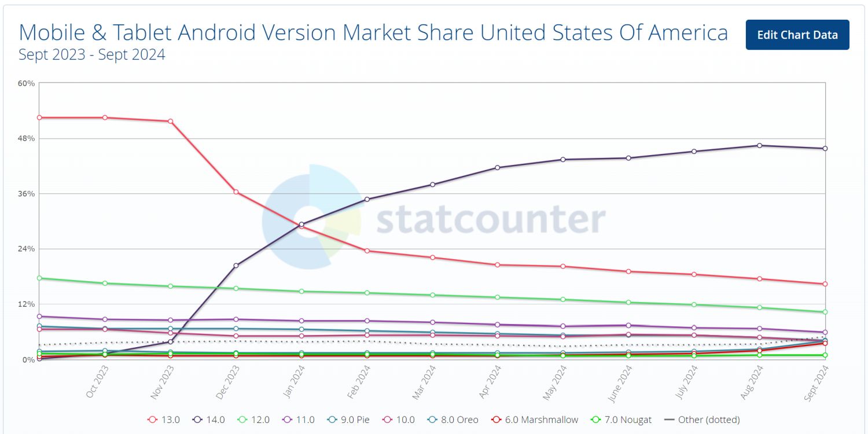
Task: Click the 12.0 data point at Sept 2023
Action: 39,278
